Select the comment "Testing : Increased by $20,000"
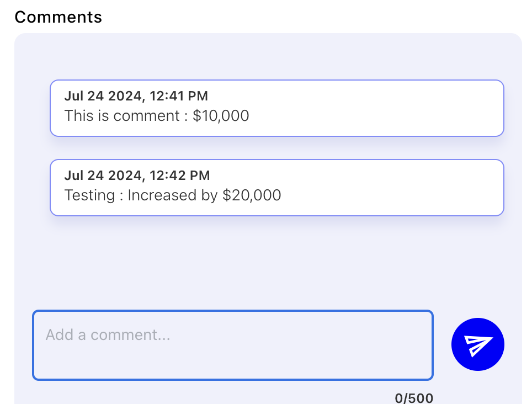Screen dimensions: 532x404 tap(276, 188)
